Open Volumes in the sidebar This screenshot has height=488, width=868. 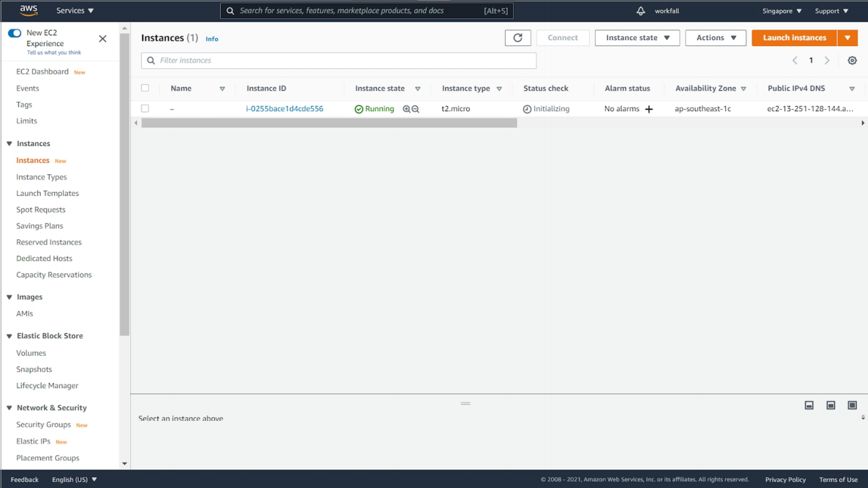pyautogui.click(x=31, y=353)
